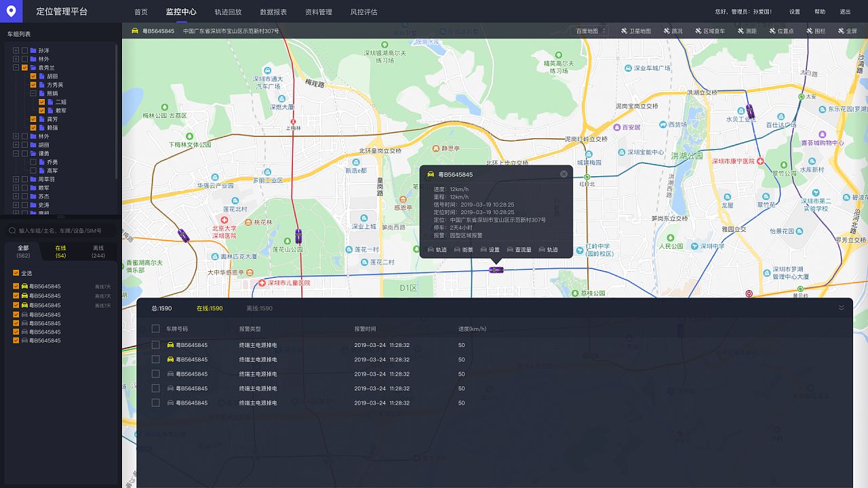The image size is (868, 488).
Task: Select the vehicle marker near 水贝工业区
Action: click(750, 111)
